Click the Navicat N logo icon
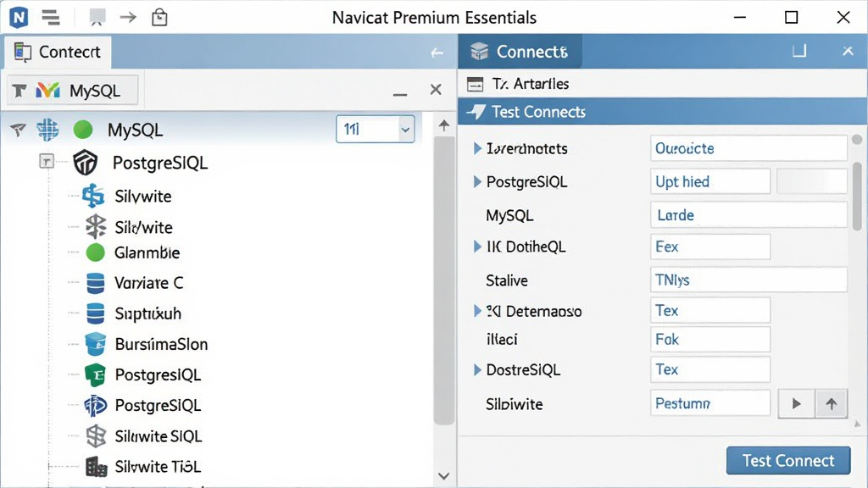Screen dimensions: 868x488 (19, 18)
